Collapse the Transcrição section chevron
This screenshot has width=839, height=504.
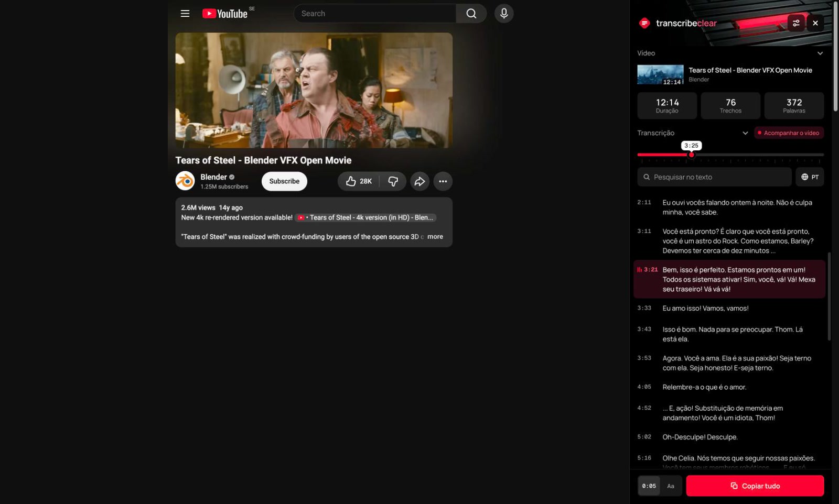pyautogui.click(x=745, y=133)
